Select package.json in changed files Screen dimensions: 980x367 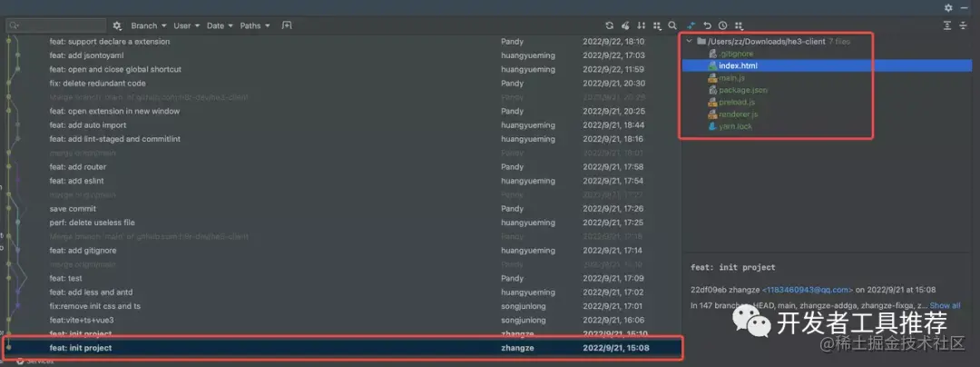(x=743, y=90)
